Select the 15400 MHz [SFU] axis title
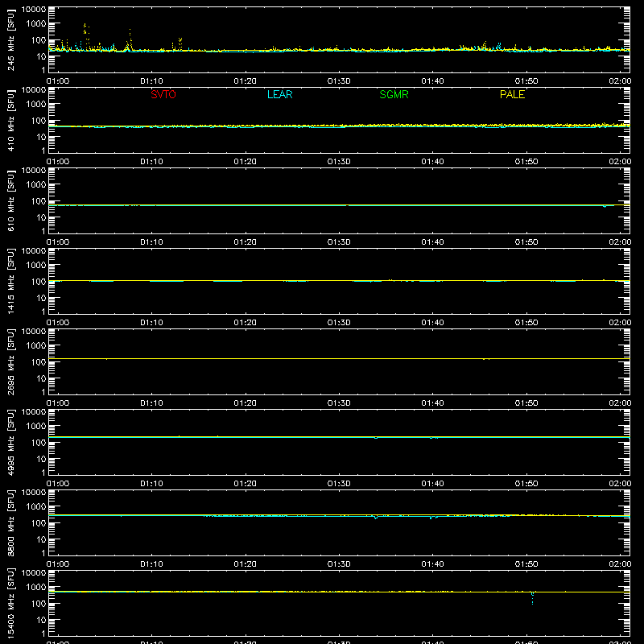 [x=10, y=604]
